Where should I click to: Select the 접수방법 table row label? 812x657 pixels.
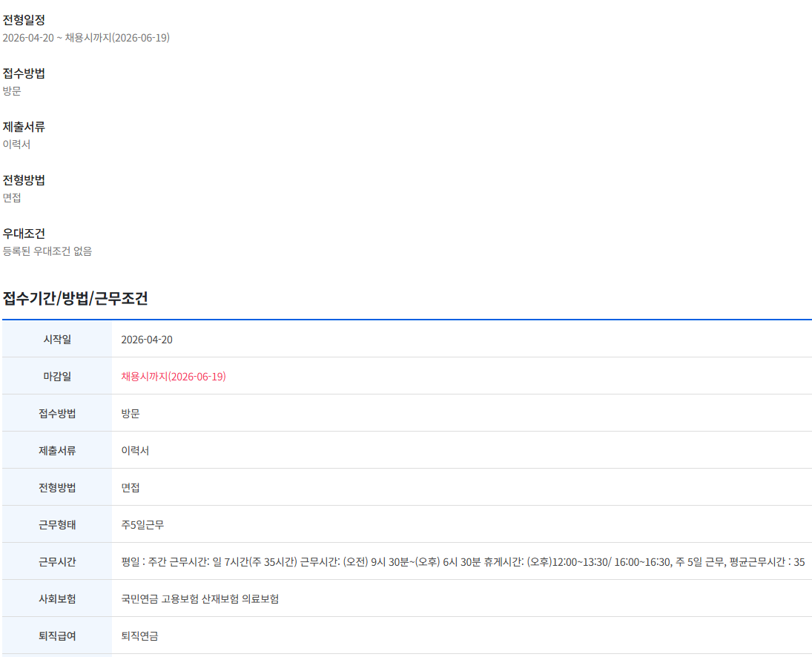point(57,414)
